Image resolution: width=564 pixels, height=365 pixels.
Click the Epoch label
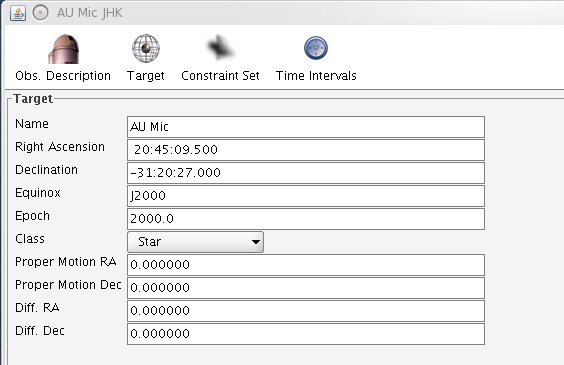pyautogui.click(x=32, y=216)
